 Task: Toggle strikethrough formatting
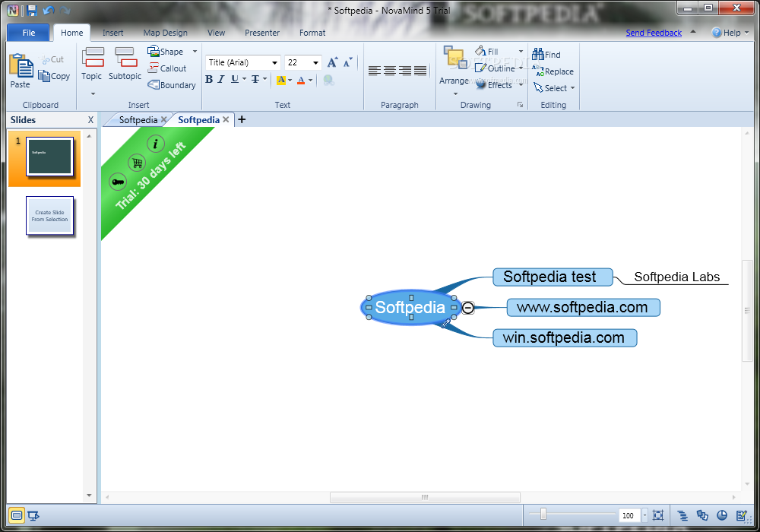(x=255, y=79)
